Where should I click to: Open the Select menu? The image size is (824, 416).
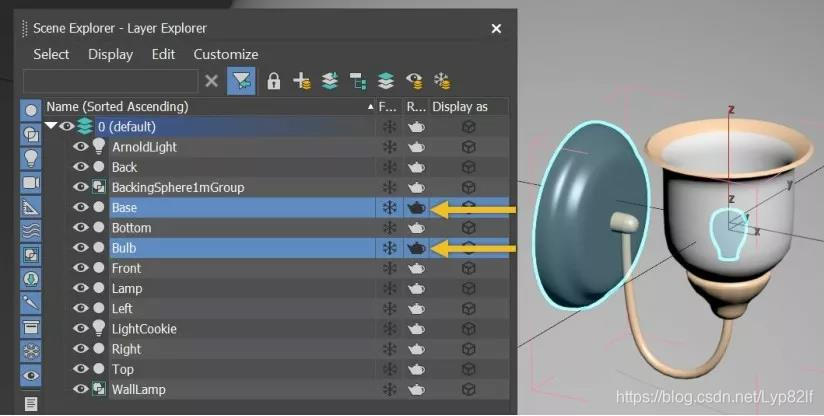(x=51, y=54)
